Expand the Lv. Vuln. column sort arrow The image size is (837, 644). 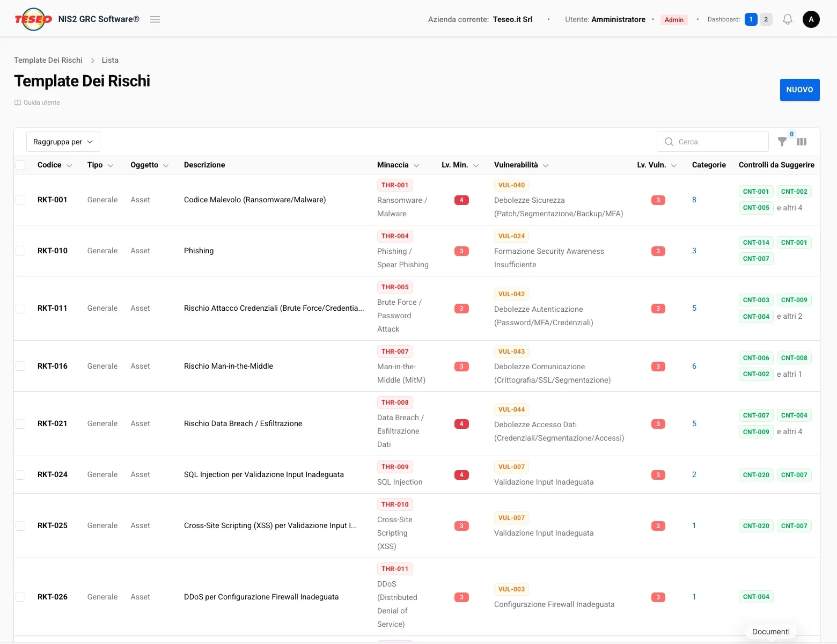[x=674, y=166]
